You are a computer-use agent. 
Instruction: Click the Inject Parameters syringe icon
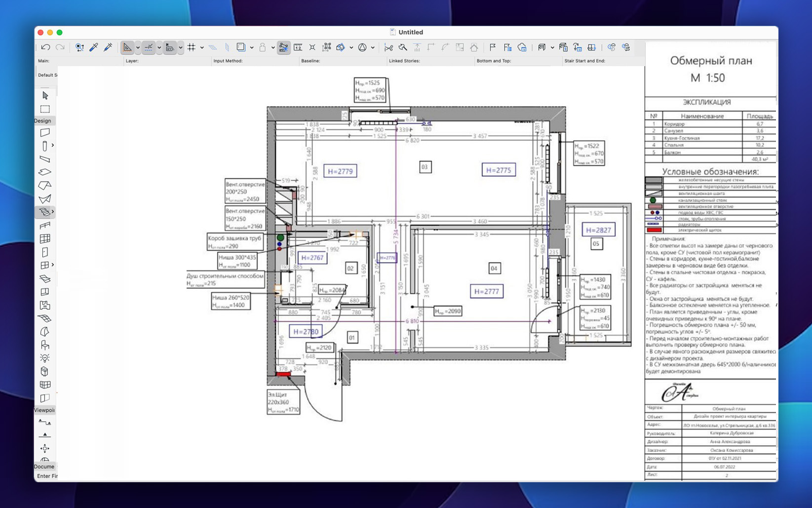tap(108, 47)
